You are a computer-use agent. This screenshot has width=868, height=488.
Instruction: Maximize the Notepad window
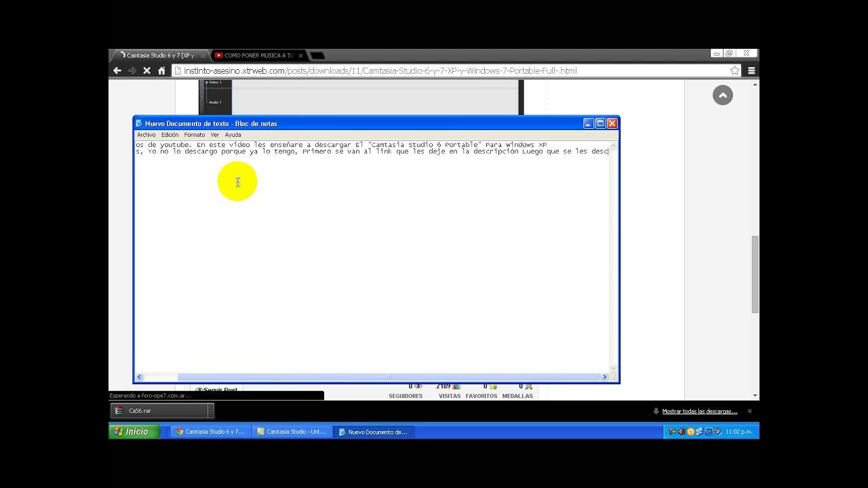(600, 123)
